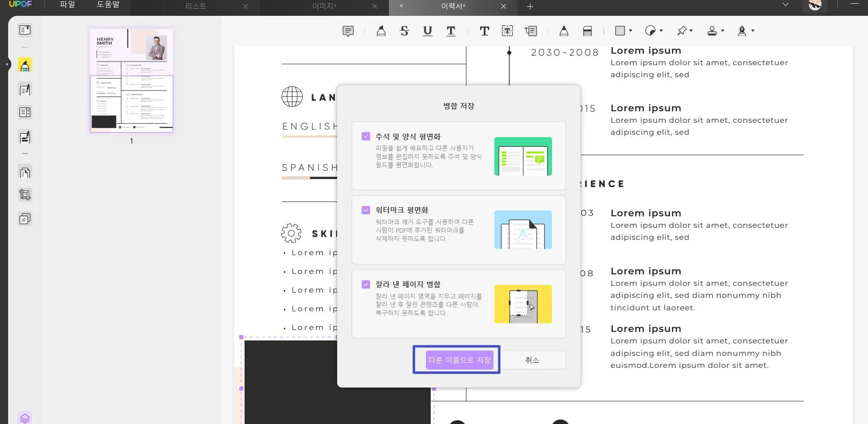Image resolution: width=868 pixels, height=424 pixels.
Task: Select the signature pen tool
Action: click(742, 31)
